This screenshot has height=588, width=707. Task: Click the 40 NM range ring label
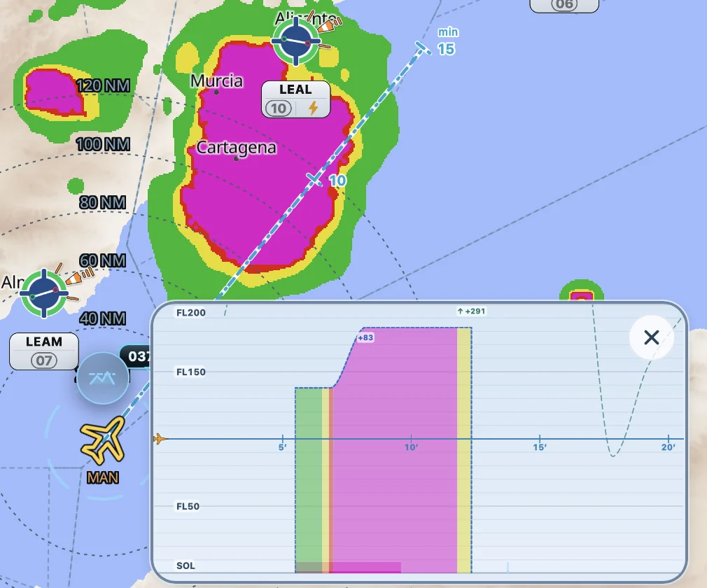[103, 318]
